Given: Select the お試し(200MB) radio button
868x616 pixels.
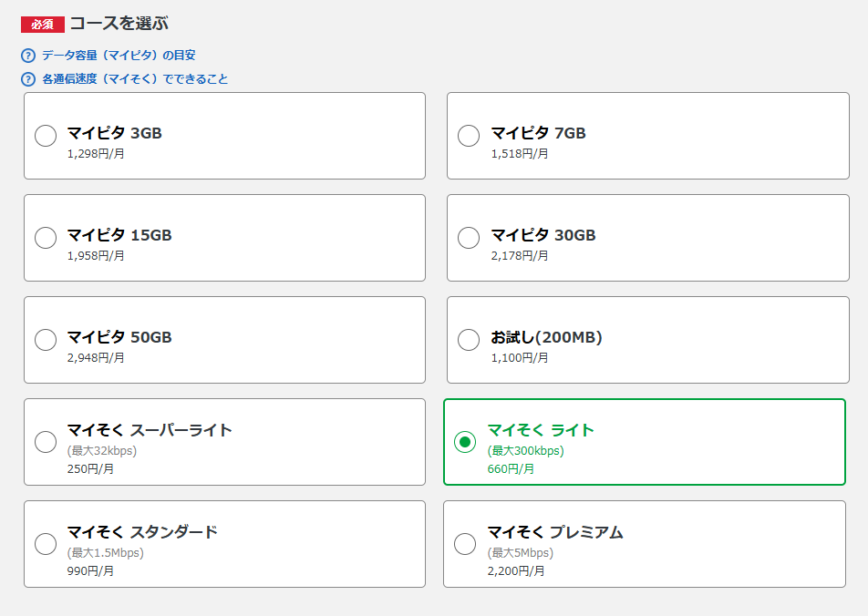Looking at the screenshot, I should [x=469, y=340].
